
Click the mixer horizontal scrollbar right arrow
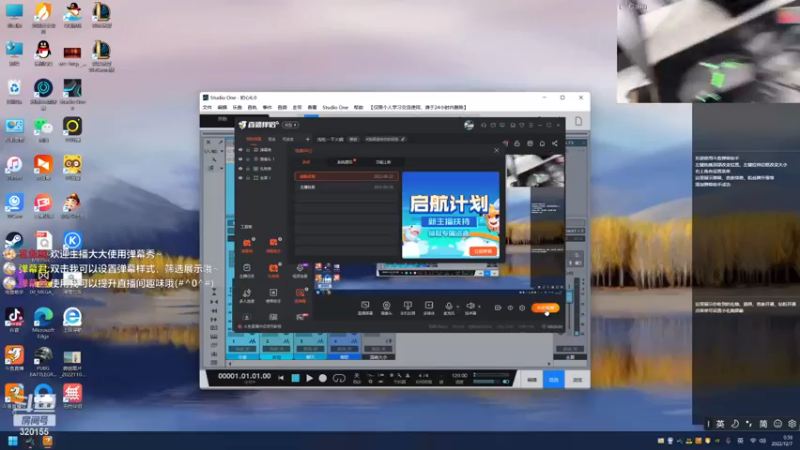(x=549, y=364)
